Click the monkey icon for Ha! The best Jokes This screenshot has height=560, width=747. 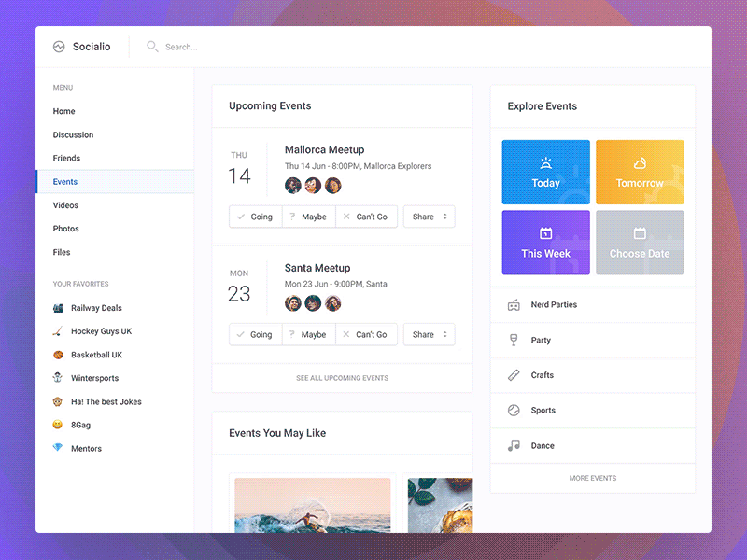58,401
